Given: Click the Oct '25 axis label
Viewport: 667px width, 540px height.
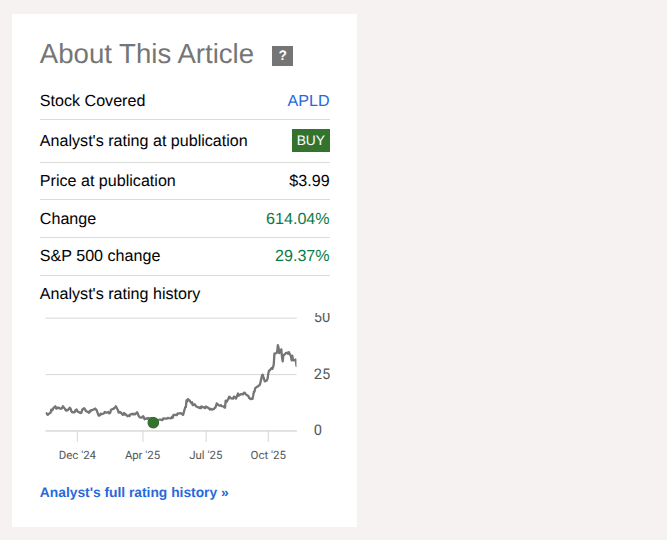Looking at the screenshot, I should 268,455.
